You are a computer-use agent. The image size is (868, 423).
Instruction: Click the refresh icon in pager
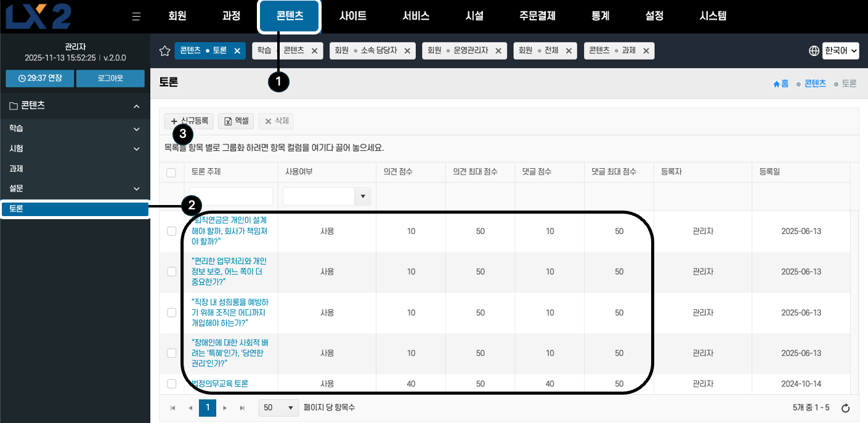tap(846, 408)
